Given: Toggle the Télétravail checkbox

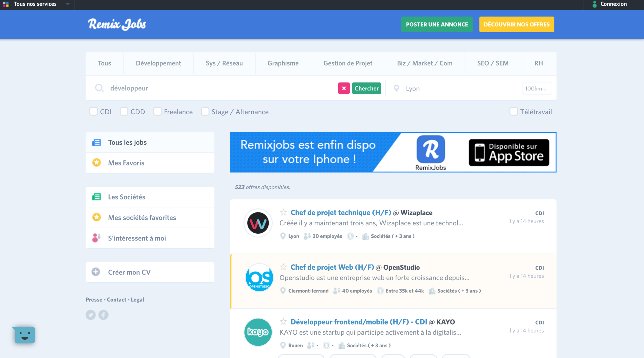Looking at the screenshot, I should (513, 112).
